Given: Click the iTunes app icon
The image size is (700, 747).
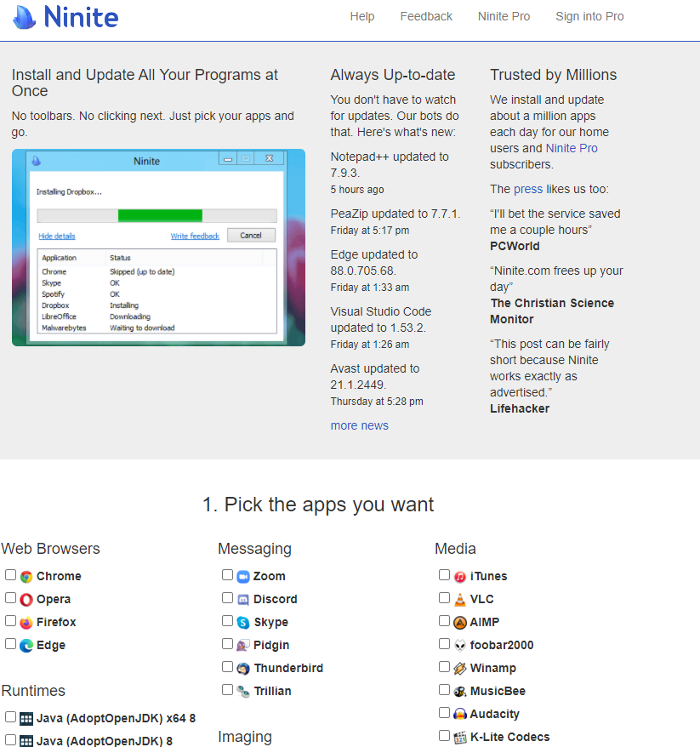Looking at the screenshot, I should [x=460, y=577].
